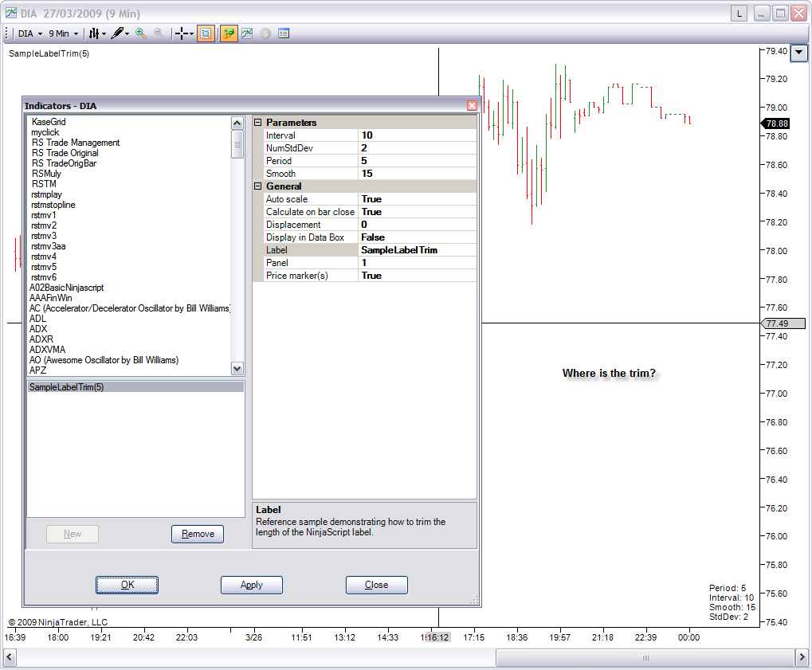Click chart horizontal scrollbar left arrow
The height and width of the screenshot is (670, 812).
[x=10, y=658]
